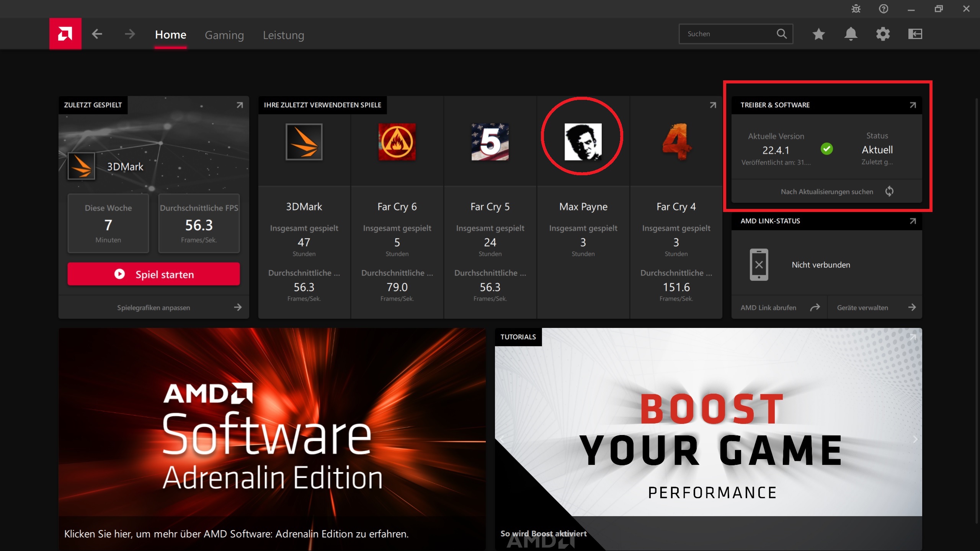Viewport: 980px width, 551px height.
Task: Click the AMD logo home icon
Action: pyautogui.click(x=65, y=34)
